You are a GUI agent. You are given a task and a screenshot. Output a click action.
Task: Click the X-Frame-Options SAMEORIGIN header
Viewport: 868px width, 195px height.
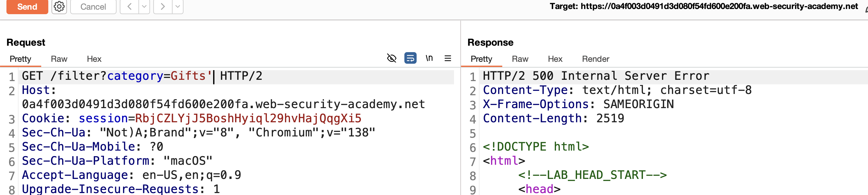tap(578, 104)
